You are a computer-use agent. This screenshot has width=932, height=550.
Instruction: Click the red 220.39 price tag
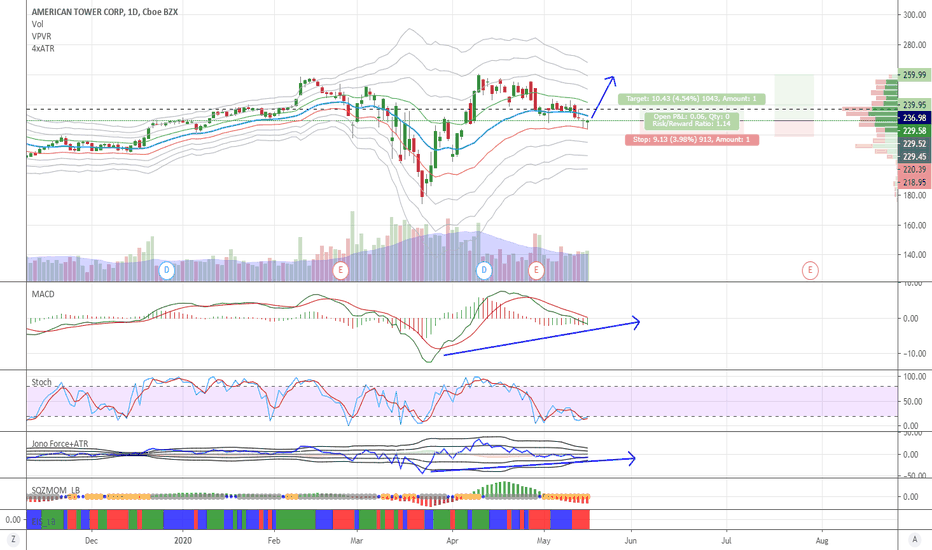click(x=914, y=170)
